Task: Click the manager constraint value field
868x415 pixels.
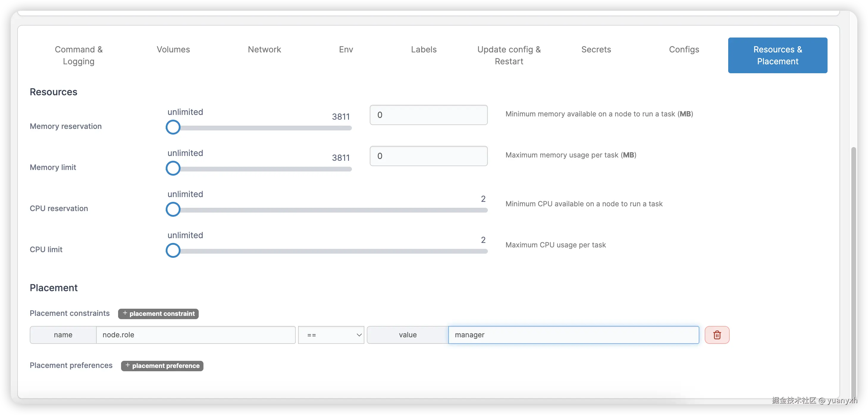Action: [x=573, y=335]
